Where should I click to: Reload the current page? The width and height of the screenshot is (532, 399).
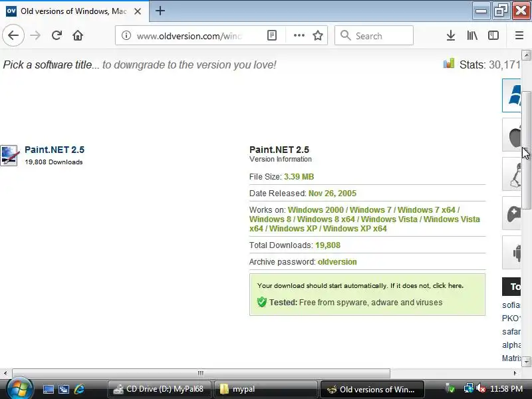[x=57, y=35]
